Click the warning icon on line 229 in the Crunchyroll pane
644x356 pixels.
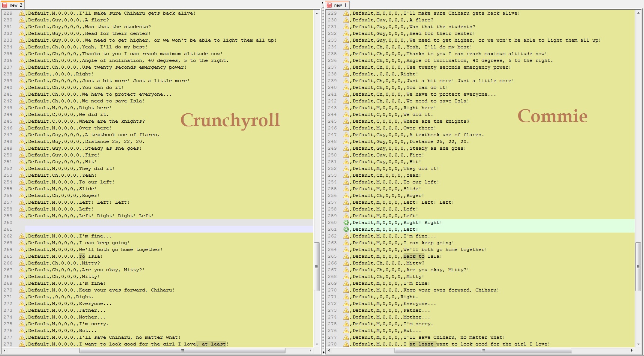[22, 13]
